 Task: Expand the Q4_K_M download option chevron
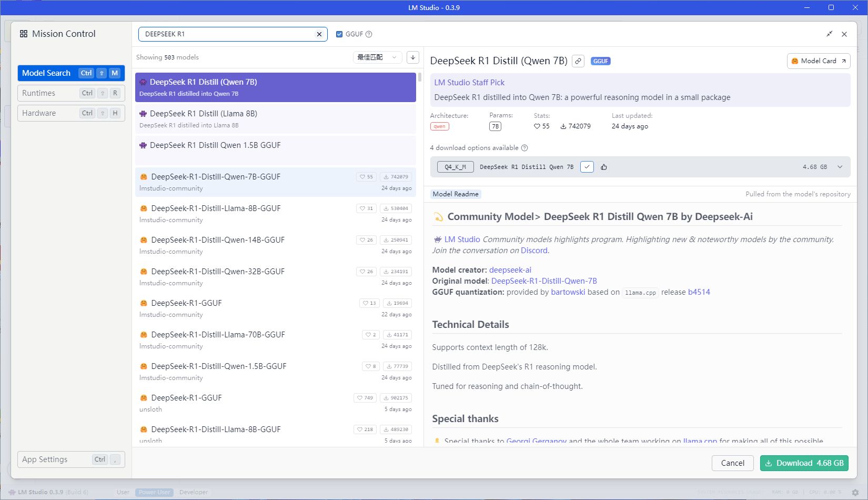coord(840,167)
